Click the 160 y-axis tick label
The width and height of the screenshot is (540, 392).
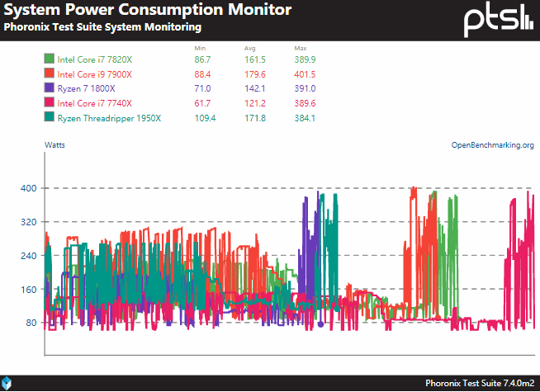[29, 290]
